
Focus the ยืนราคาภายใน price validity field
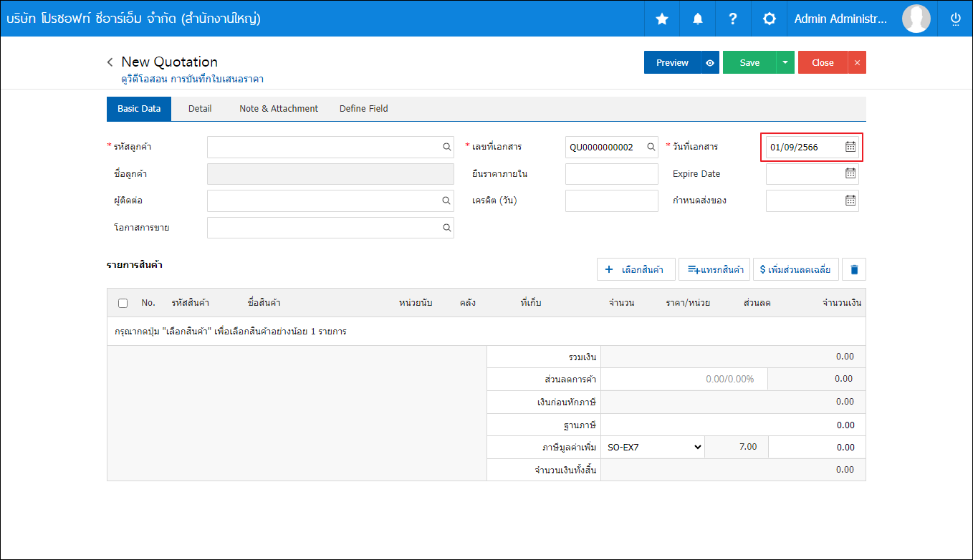tap(611, 174)
